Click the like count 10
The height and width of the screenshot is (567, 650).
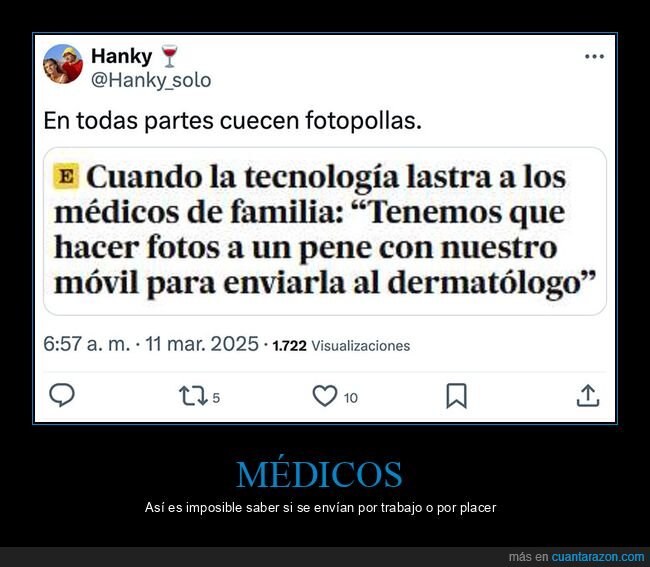[x=350, y=398]
